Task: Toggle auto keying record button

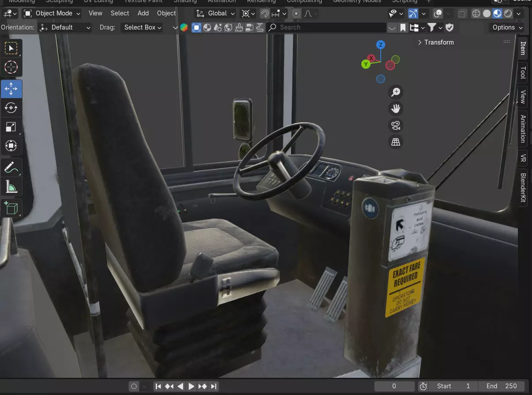Action: (134, 386)
